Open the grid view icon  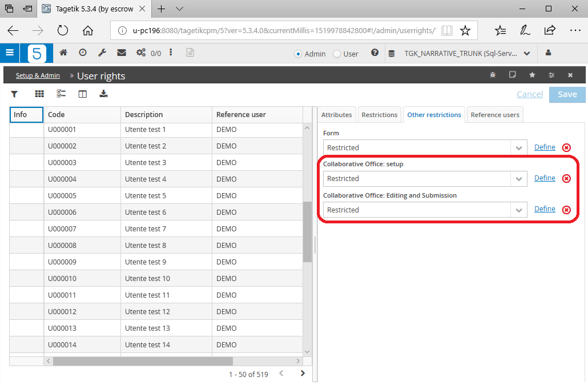[x=39, y=94]
